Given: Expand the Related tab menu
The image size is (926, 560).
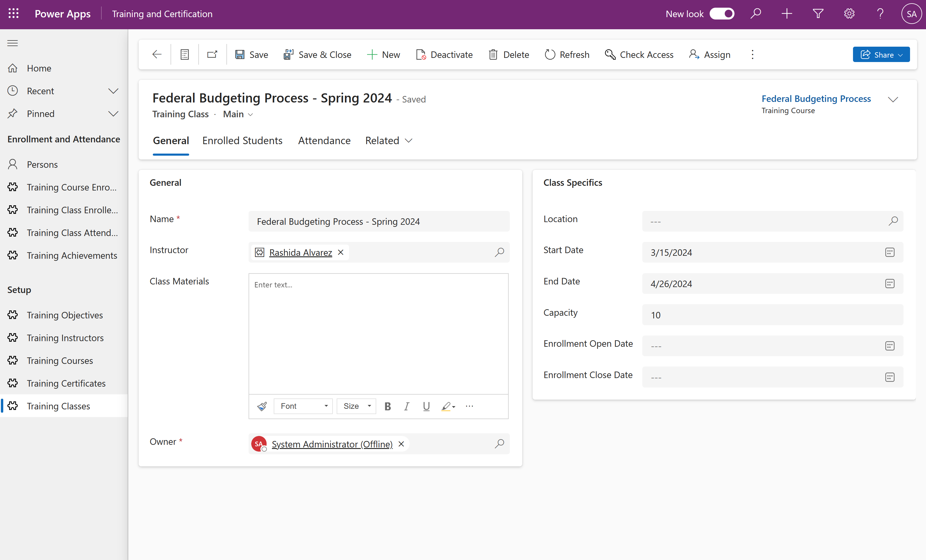Looking at the screenshot, I should 389,141.
